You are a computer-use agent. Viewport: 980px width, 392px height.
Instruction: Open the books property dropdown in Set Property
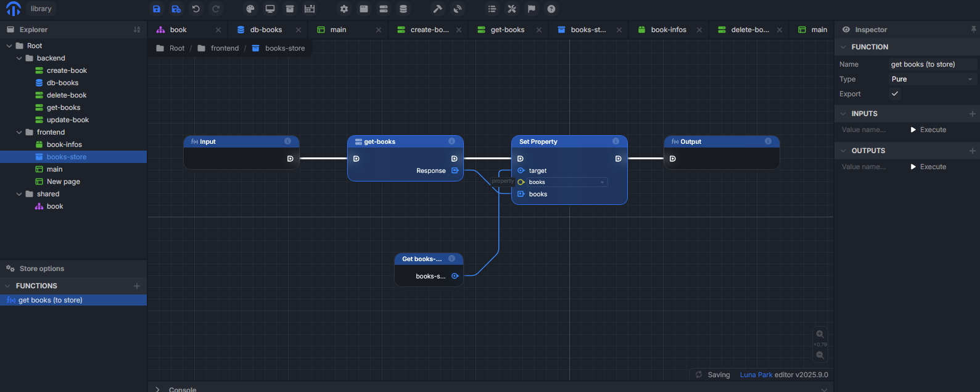point(567,182)
